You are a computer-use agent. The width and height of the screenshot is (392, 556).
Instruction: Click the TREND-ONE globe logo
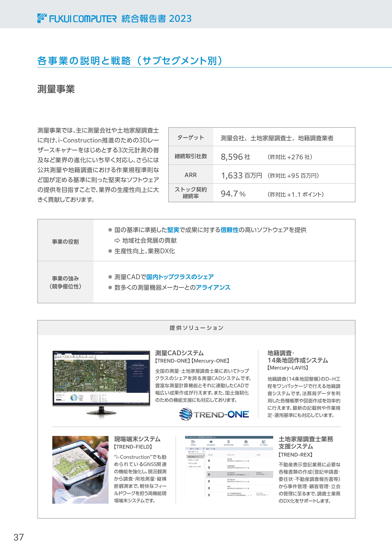(186, 414)
